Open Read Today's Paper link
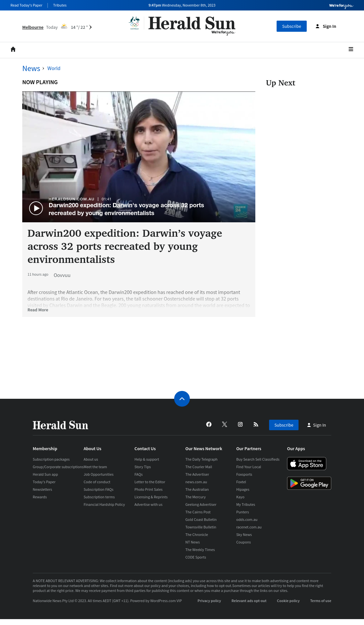This screenshot has width=364, height=625. 27,5
